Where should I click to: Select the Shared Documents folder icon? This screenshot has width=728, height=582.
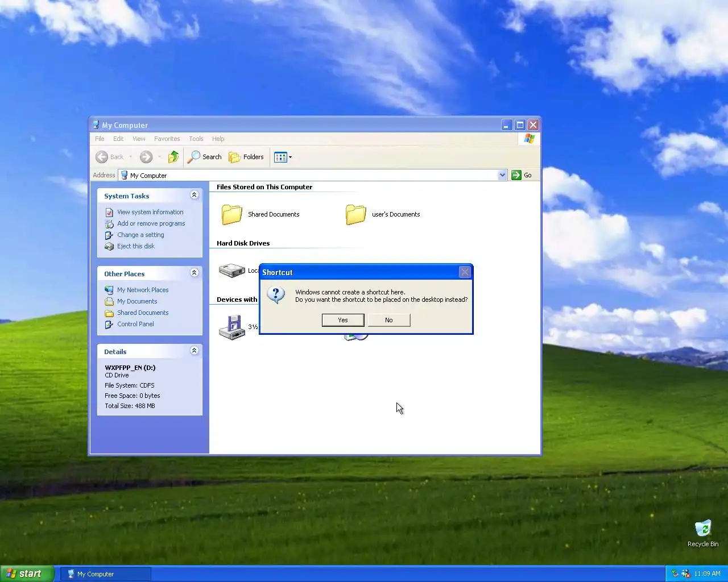pyautogui.click(x=232, y=214)
